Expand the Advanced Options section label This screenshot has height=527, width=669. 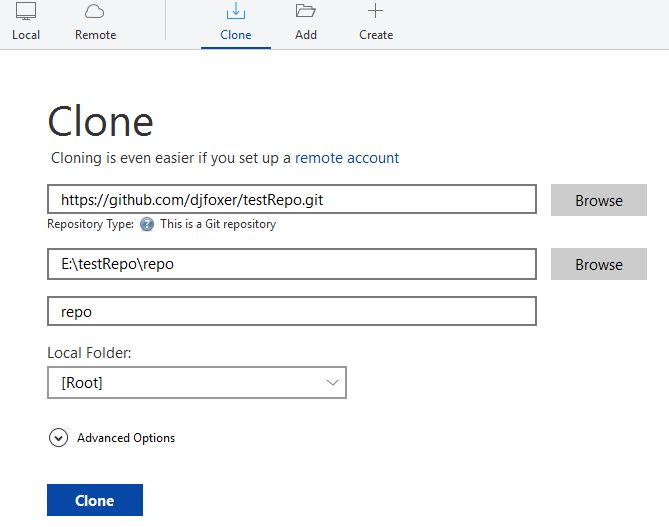(x=126, y=438)
